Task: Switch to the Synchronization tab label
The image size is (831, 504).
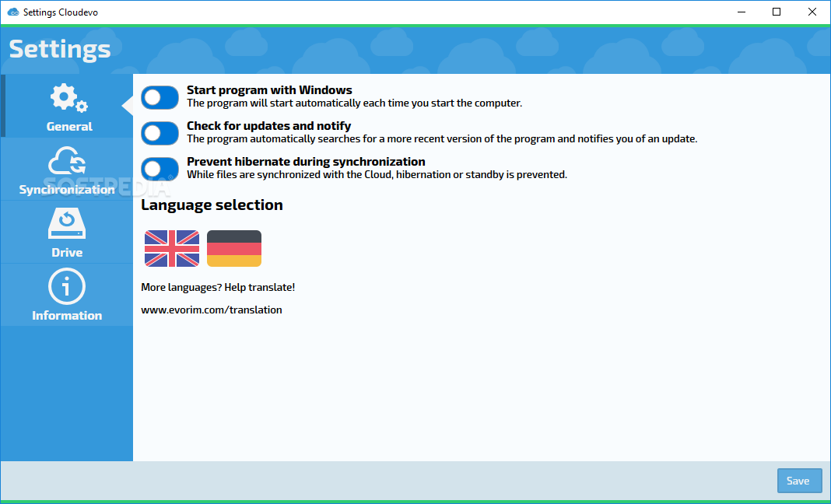Action: click(67, 190)
